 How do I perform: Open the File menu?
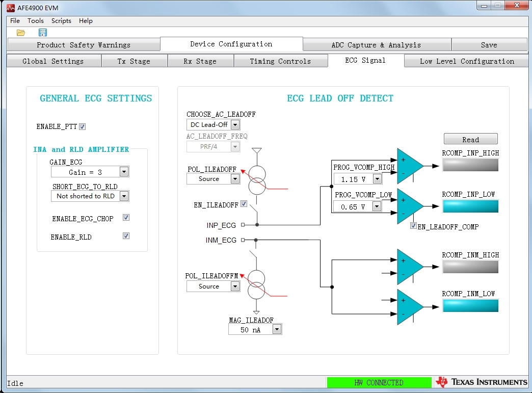click(x=15, y=21)
